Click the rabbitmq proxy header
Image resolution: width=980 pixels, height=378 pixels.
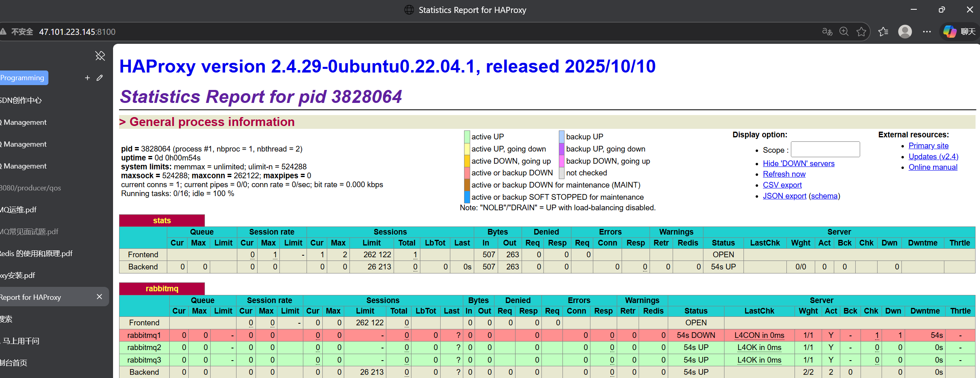(162, 288)
